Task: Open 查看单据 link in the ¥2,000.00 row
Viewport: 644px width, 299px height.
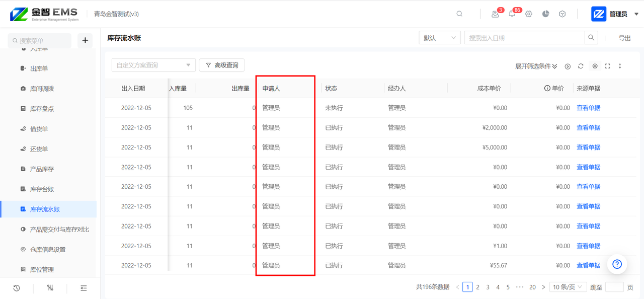Action: pyautogui.click(x=588, y=127)
